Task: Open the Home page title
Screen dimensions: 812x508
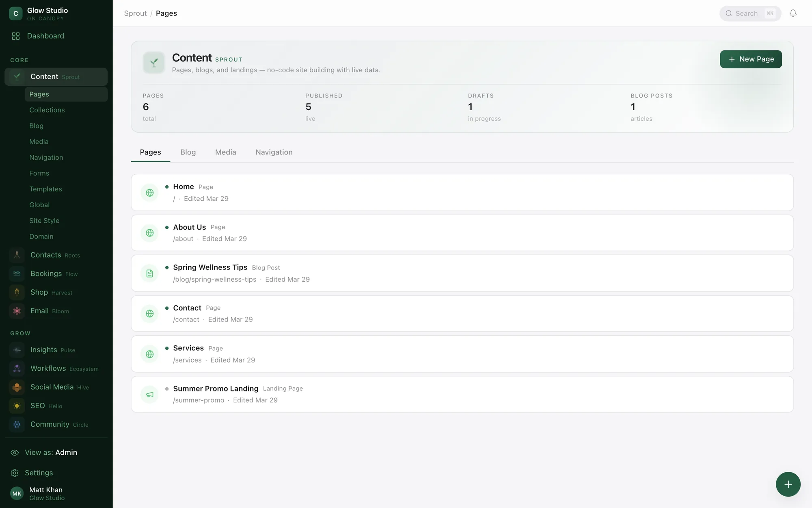Action: (184, 187)
